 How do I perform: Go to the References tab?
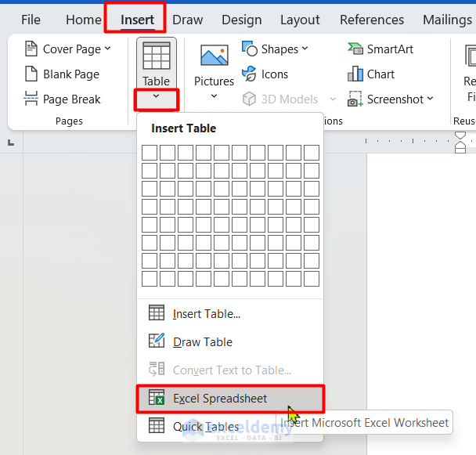(x=372, y=20)
